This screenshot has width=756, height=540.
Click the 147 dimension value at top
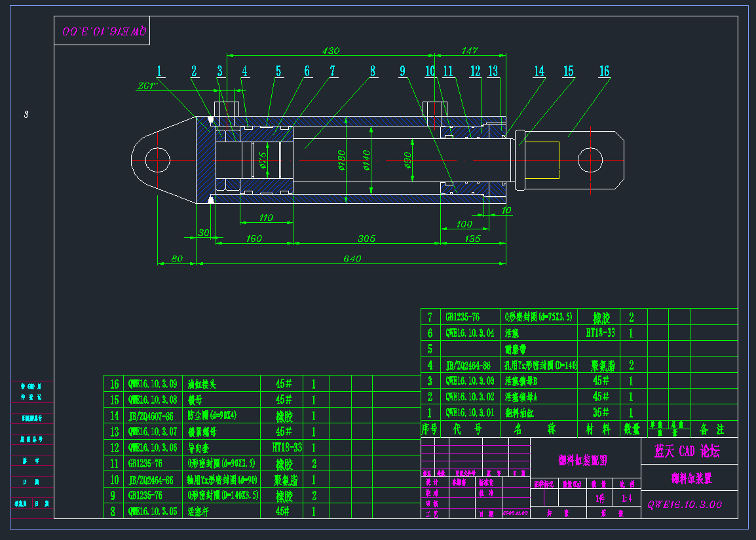(x=469, y=50)
